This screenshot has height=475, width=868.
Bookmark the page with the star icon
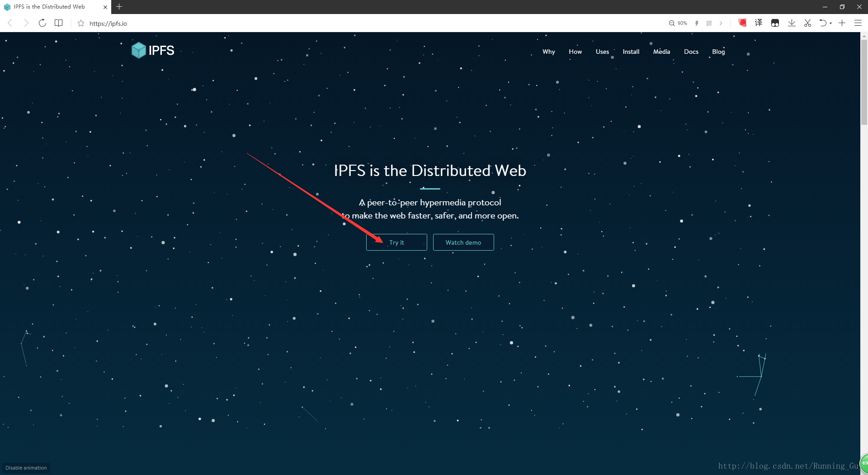(x=81, y=23)
